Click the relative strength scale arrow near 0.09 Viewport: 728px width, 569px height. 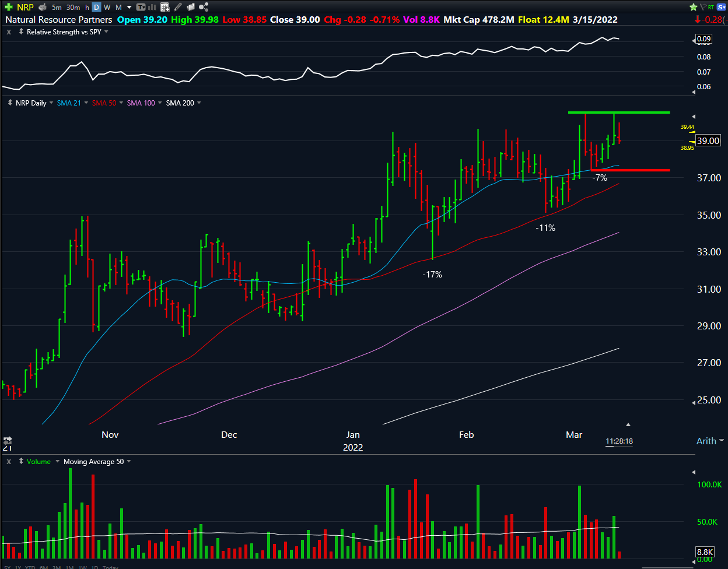694,40
